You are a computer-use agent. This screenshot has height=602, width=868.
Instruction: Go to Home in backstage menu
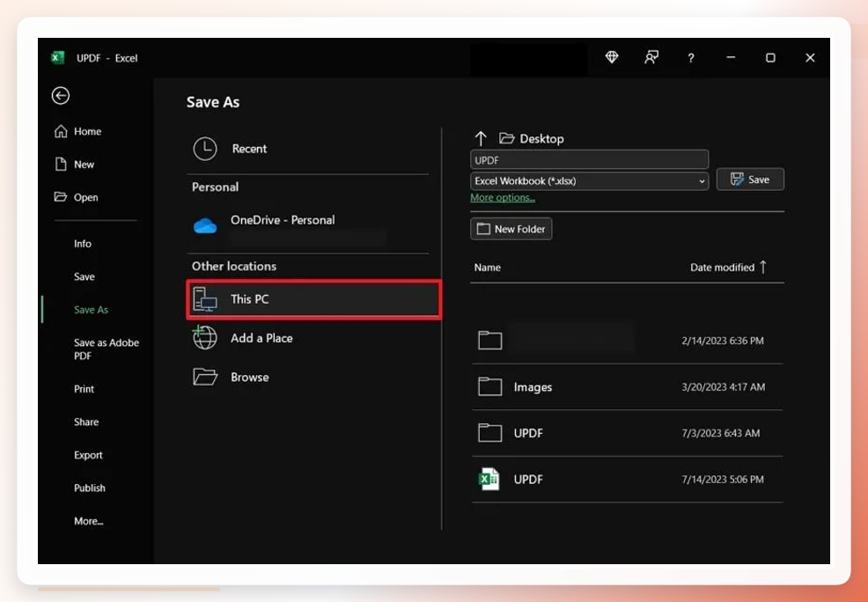87,131
